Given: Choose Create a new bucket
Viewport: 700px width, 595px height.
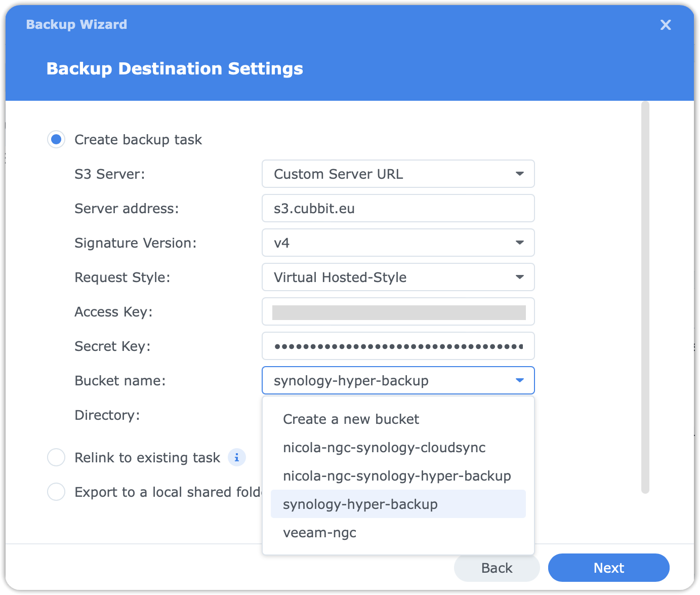Looking at the screenshot, I should 351,419.
